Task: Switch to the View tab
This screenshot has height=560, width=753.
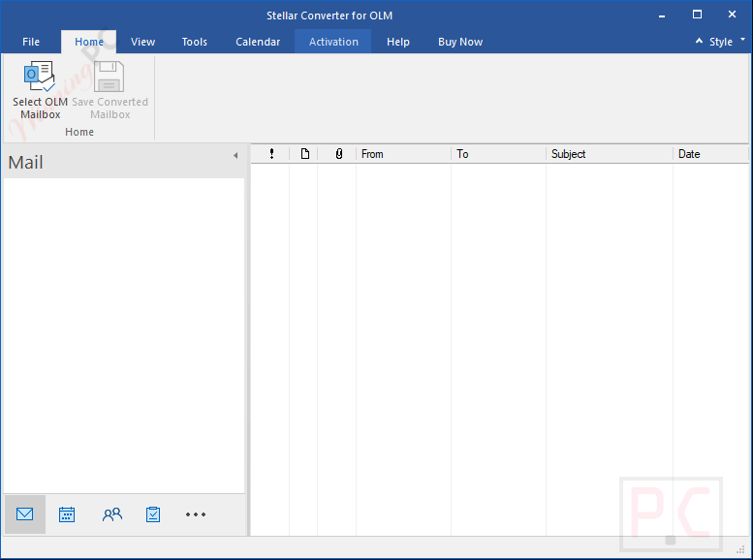Action: tap(143, 42)
